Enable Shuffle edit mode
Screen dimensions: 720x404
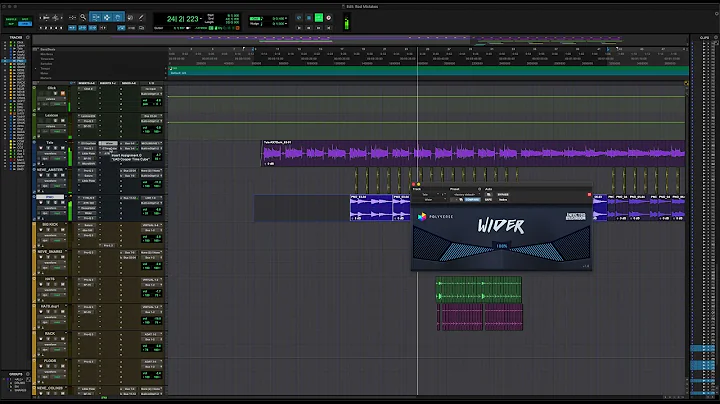[x=11, y=19]
